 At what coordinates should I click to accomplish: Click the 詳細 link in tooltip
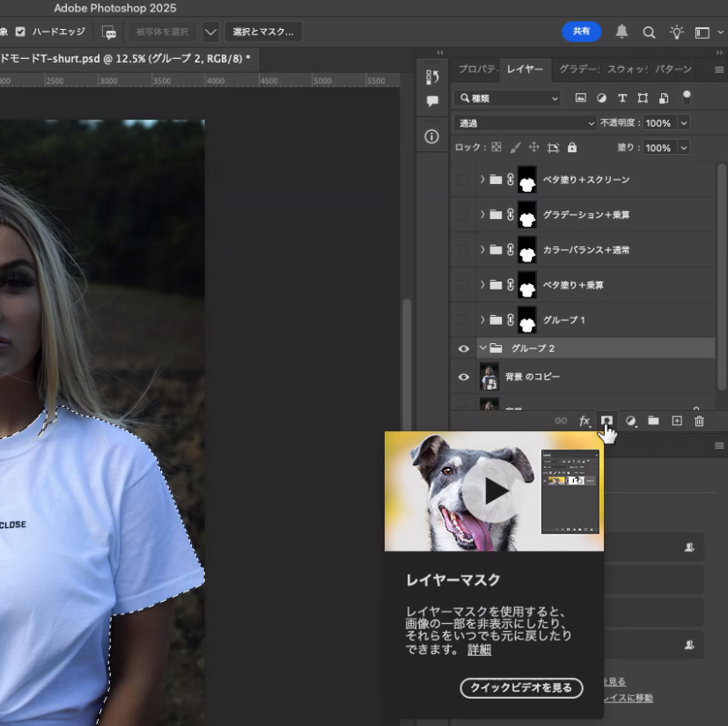coord(479,649)
